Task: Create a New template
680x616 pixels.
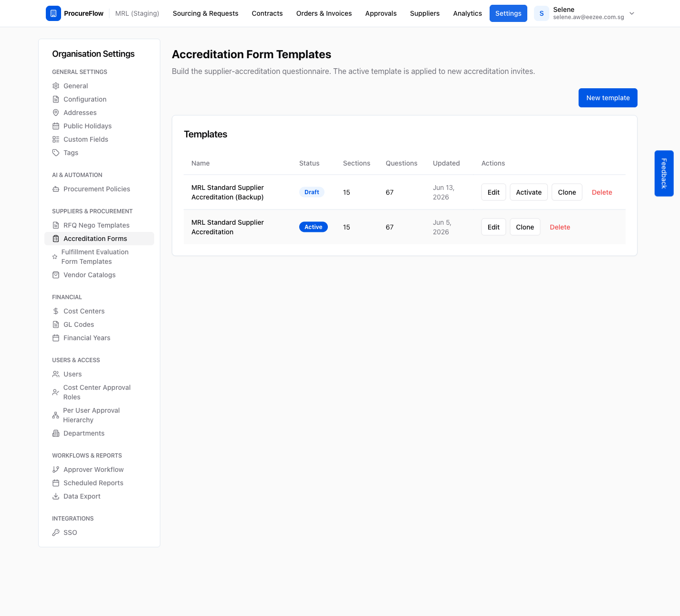Action: pyautogui.click(x=608, y=98)
